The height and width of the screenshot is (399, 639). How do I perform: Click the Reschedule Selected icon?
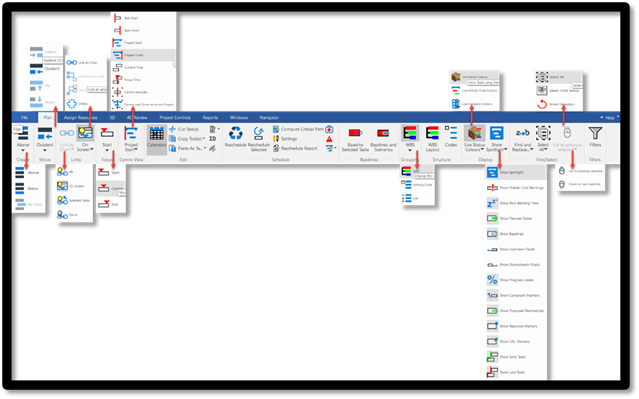(x=258, y=134)
